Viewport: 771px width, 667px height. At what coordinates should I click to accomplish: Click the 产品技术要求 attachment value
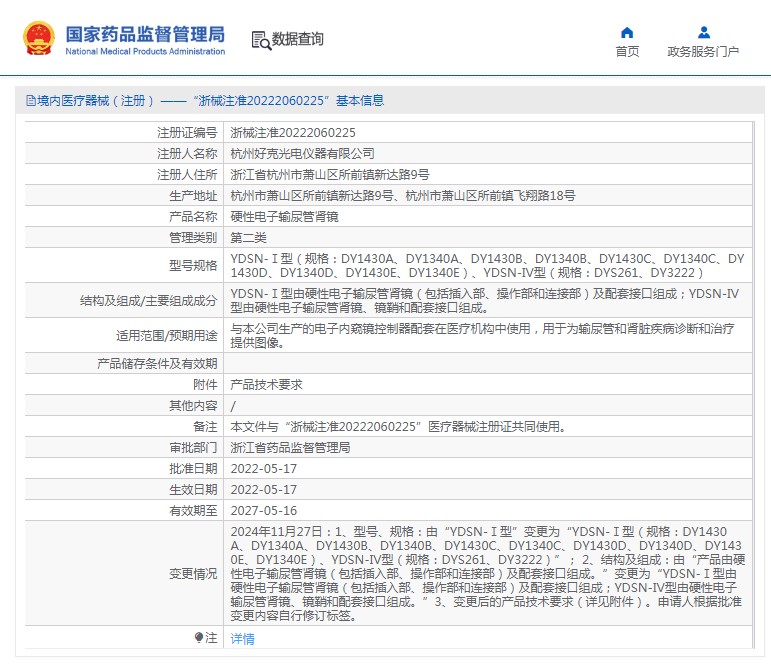coord(266,384)
